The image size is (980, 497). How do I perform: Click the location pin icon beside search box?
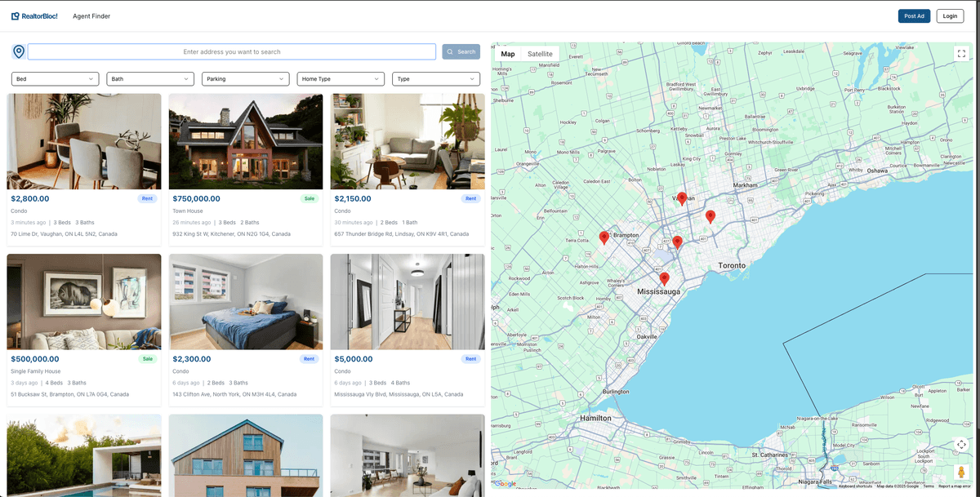(19, 51)
